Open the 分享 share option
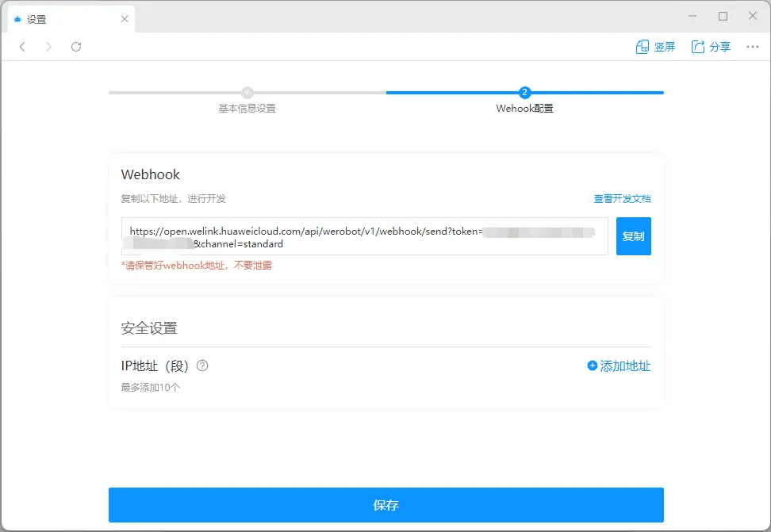The height and width of the screenshot is (532, 771). tap(711, 47)
